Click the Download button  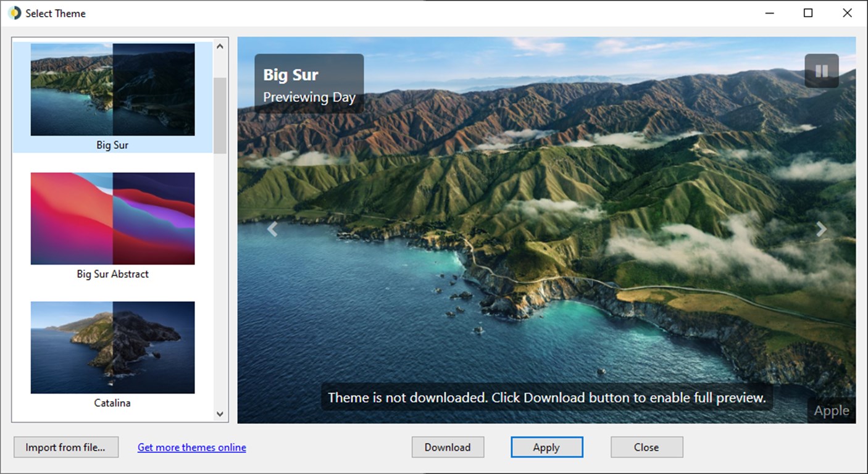(x=448, y=447)
